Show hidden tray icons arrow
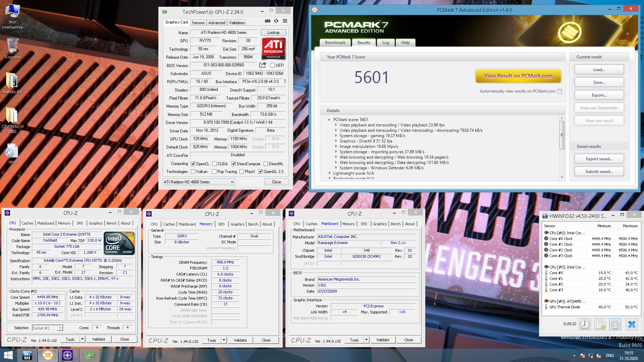Screen dimensions: 644x362 tap(574, 356)
